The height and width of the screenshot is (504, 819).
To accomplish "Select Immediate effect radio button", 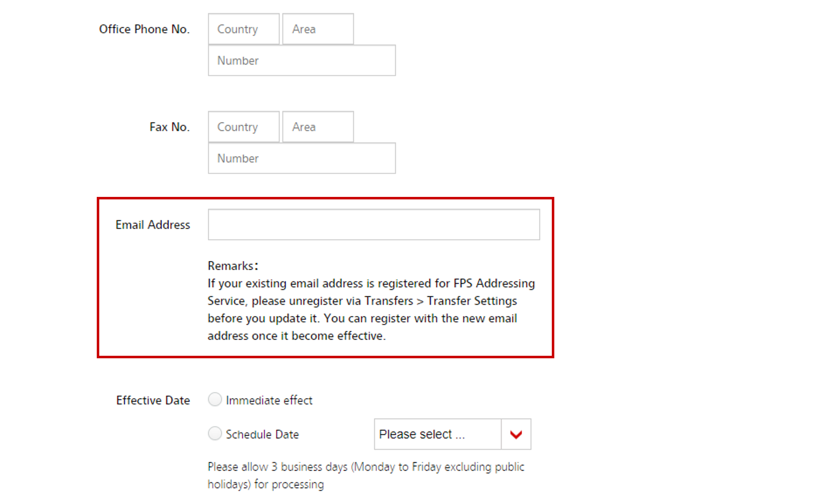I will pos(215,400).
